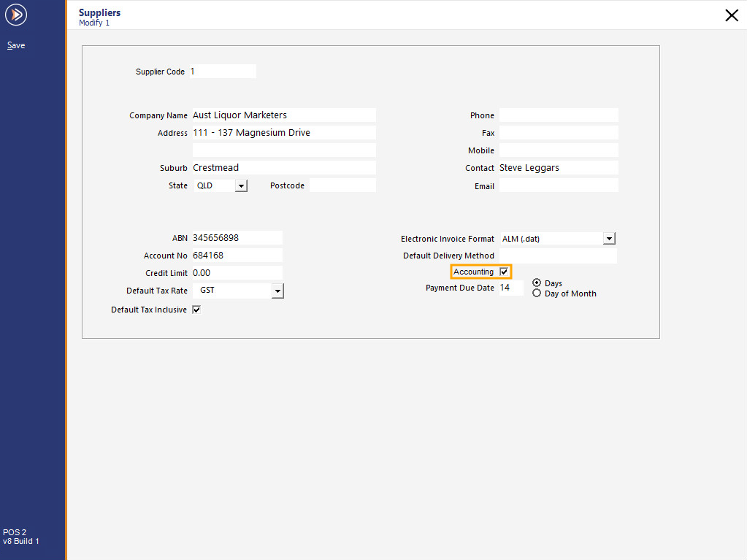
Task: Click the circular app logo icon
Action: [x=15, y=15]
